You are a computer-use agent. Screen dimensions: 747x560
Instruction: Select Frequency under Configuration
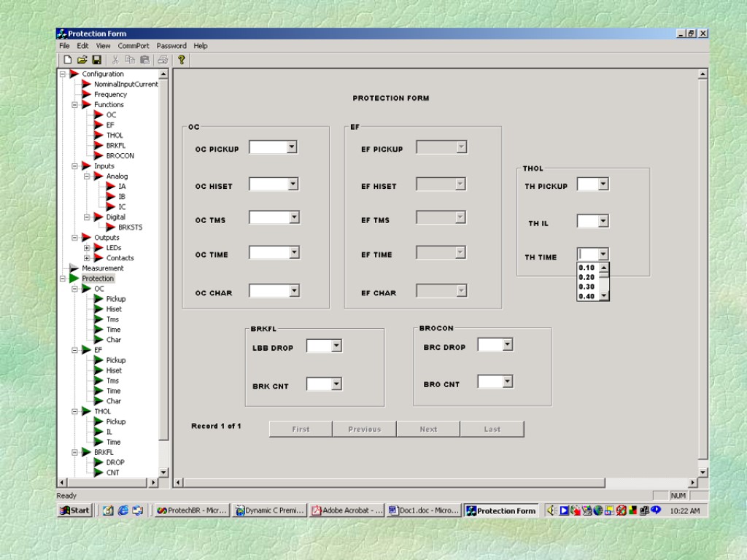click(x=110, y=94)
